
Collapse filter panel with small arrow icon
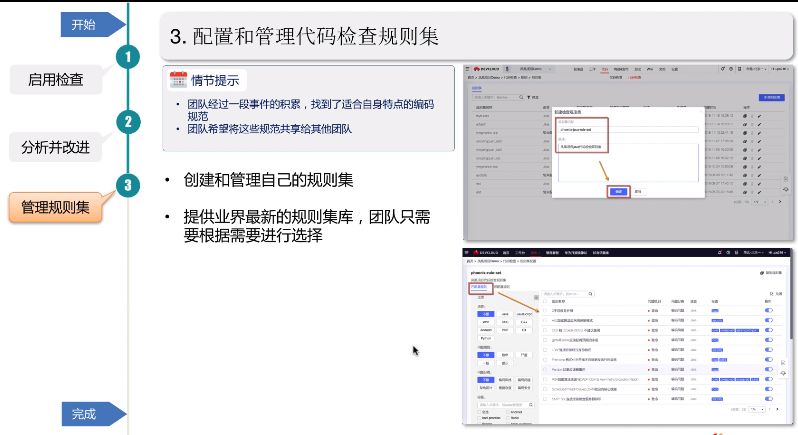(x=536, y=297)
